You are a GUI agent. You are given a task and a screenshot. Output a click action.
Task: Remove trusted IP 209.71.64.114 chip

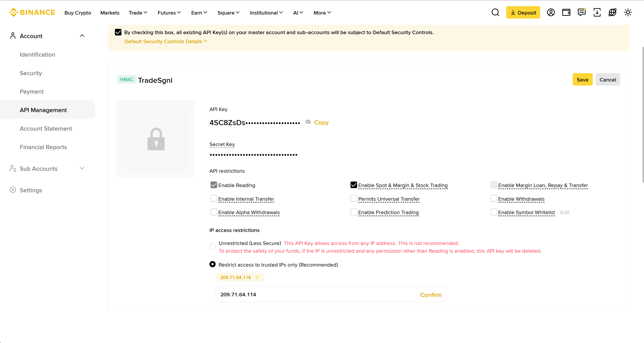(257, 277)
